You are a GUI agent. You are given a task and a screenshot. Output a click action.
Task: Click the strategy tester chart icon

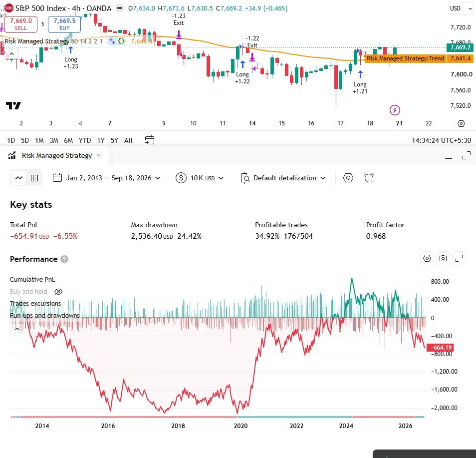[12, 155]
